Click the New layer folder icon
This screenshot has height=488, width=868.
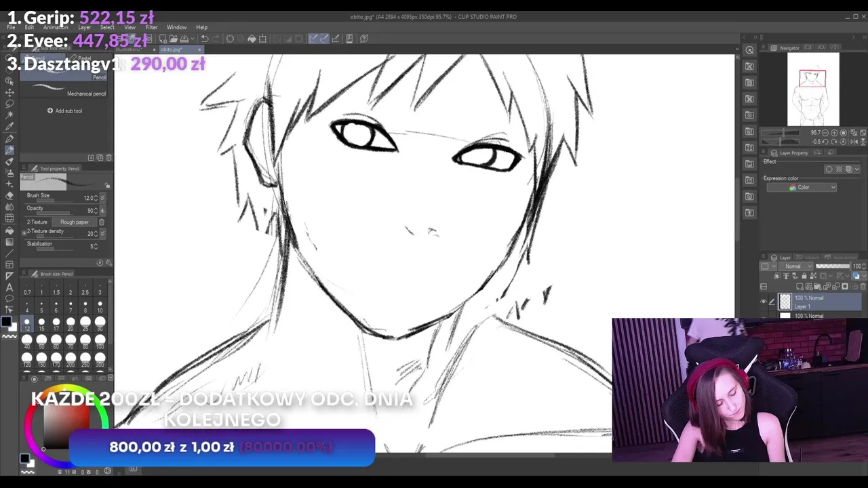pos(817,286)
